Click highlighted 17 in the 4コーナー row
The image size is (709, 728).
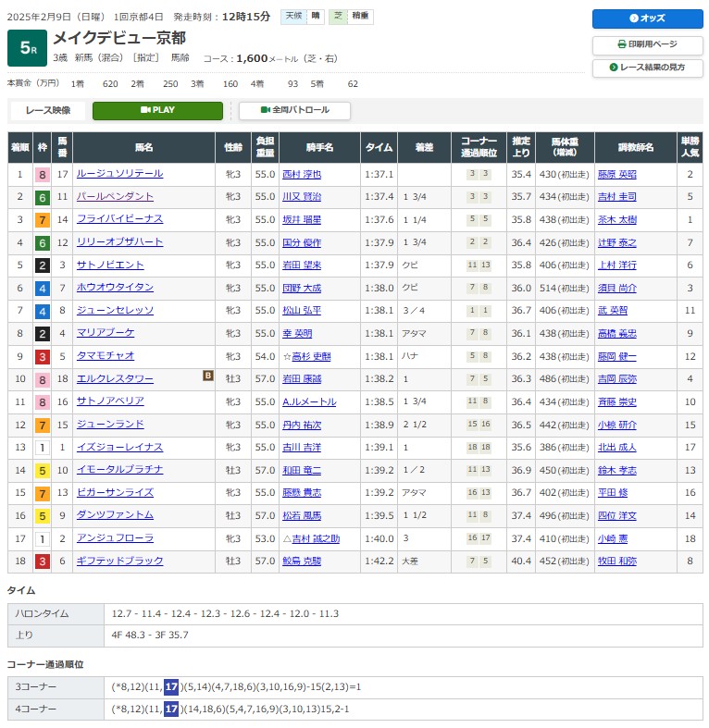tap(170, 709)
